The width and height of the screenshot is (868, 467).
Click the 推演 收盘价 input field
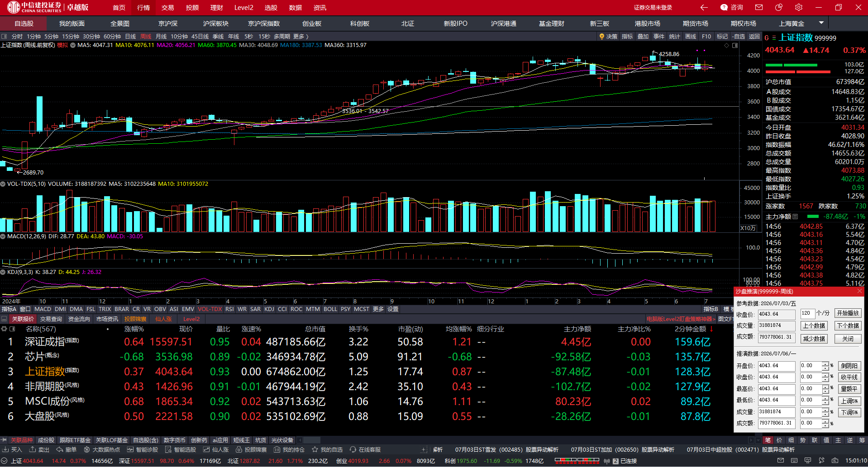pos(777,377)
